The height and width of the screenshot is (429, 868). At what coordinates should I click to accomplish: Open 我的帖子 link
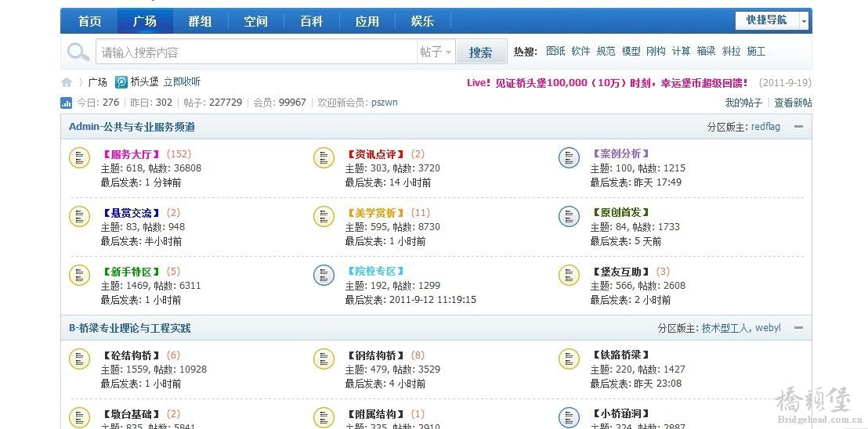point(743,103)
